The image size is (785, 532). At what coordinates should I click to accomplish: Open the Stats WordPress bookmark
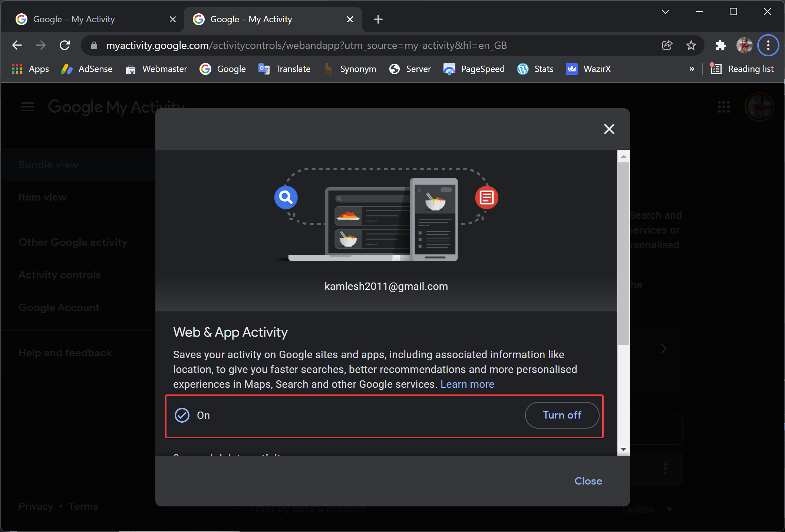coord(535,69)
